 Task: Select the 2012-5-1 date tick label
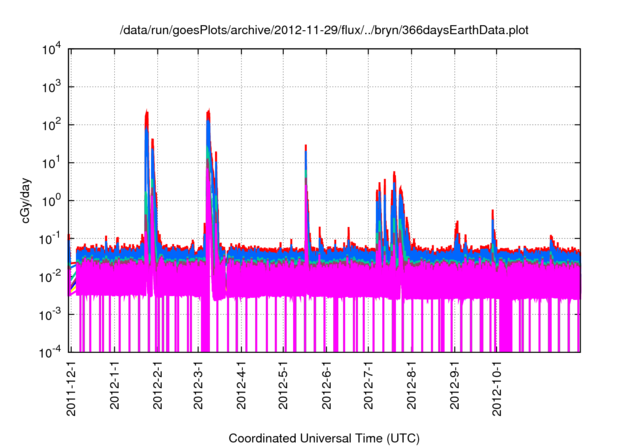click(x=284, y=386)
